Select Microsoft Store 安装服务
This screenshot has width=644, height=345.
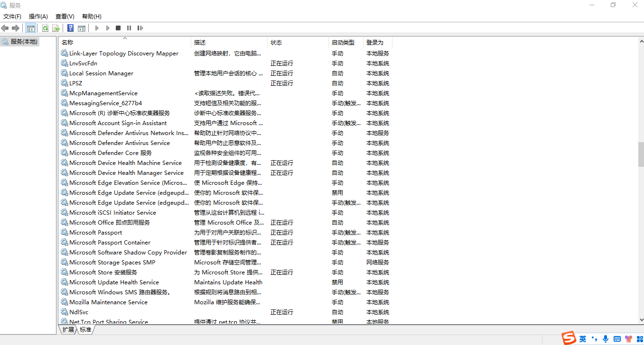pyautogui.click(x=103, y=272)
